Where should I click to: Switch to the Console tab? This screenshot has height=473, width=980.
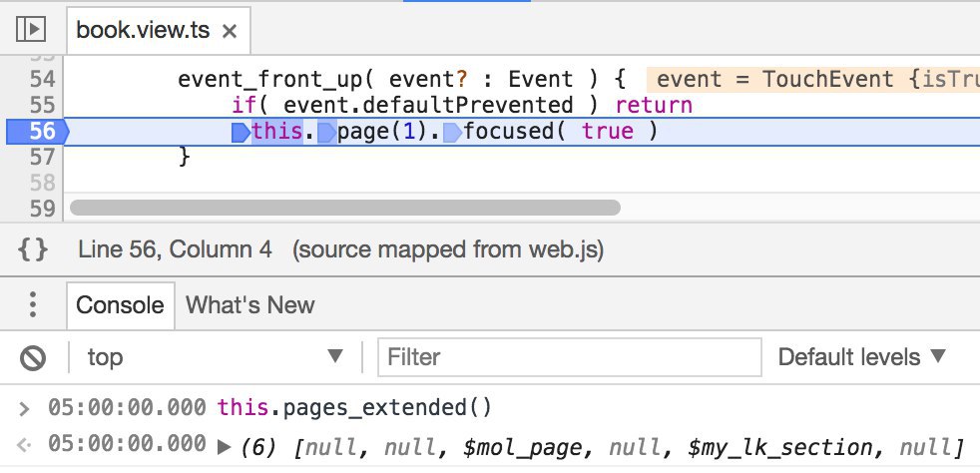(120, 305)
